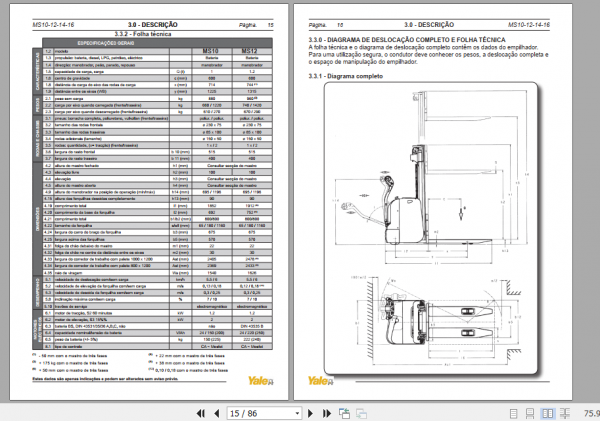The width and height of the screenshot is (600, 421).
Task: Select the left page header '3.0 - DESCRIÇÃO'
Action: pyautogui.click(x=153, y=25)
